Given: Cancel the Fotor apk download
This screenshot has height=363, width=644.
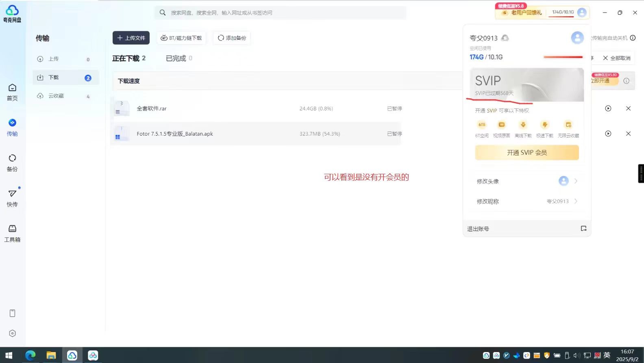Looking at the screenshot, I should [628, 134].
